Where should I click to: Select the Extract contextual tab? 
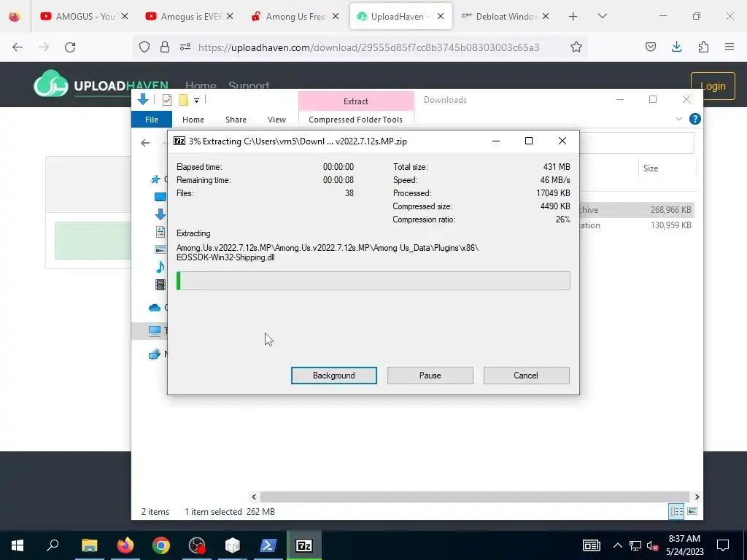click(356, 101)
